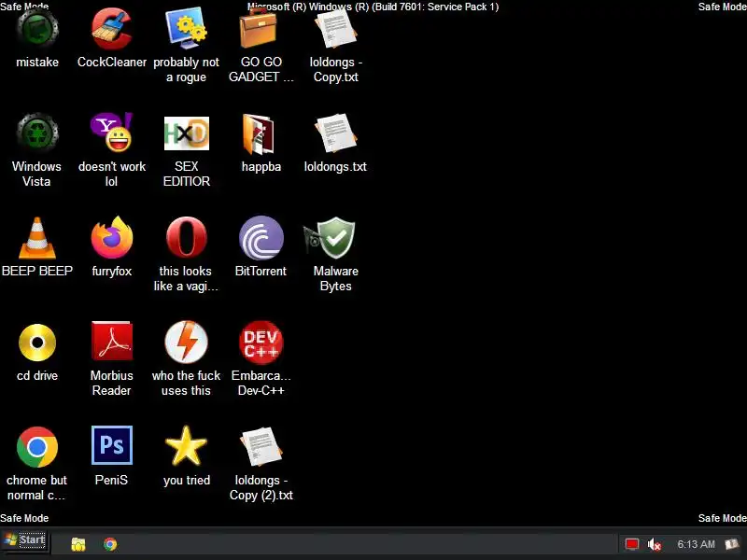The height and width of the screenshot is (560, 747).
Task: Launch Chrome from the taskbar
Action: coord(110,544)
